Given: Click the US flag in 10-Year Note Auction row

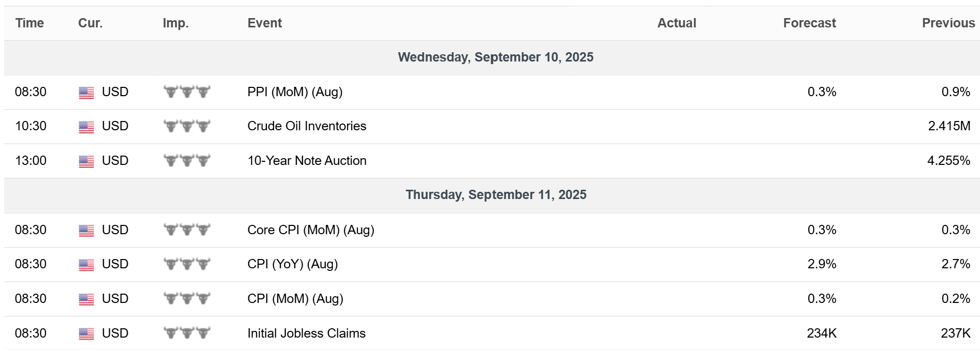Looking at the screenshot, I should [86, 161].
